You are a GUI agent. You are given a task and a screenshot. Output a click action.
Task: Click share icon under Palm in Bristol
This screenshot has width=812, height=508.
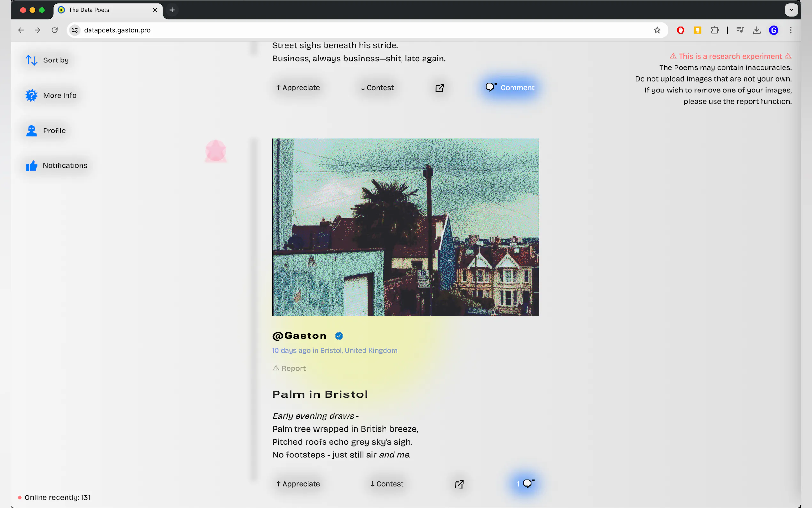coord(459,484)
